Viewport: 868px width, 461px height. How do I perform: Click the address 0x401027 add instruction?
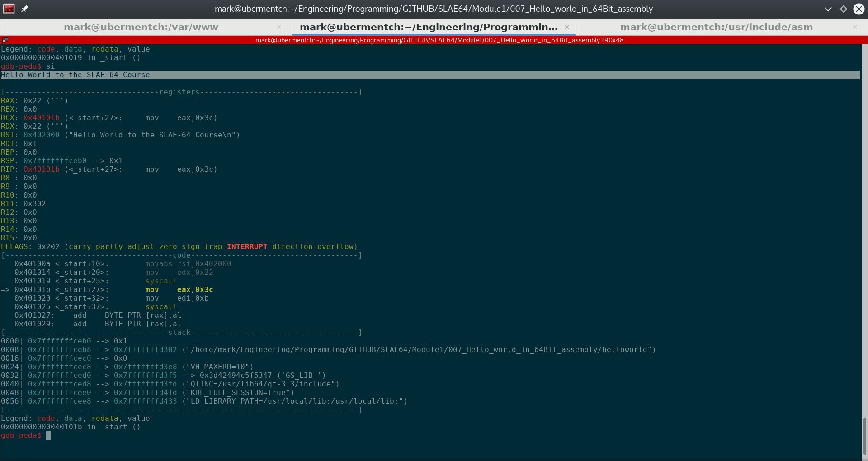click(98, 315)
